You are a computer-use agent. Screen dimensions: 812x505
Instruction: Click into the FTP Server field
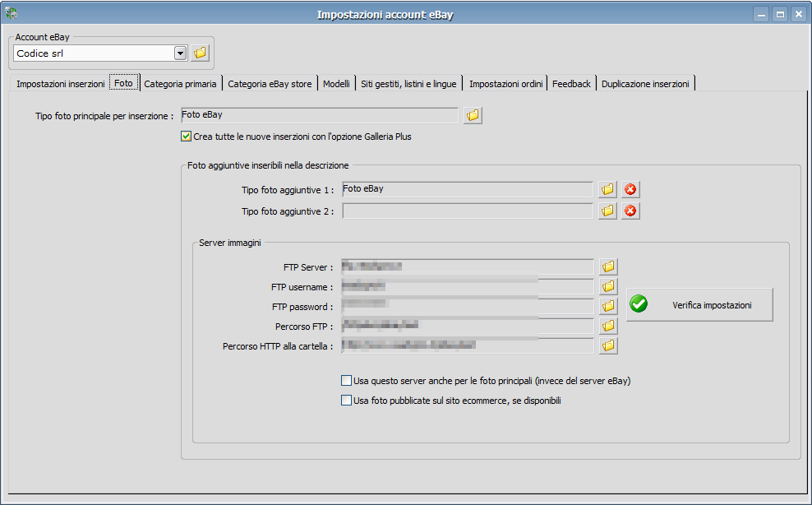click(468, 266)
